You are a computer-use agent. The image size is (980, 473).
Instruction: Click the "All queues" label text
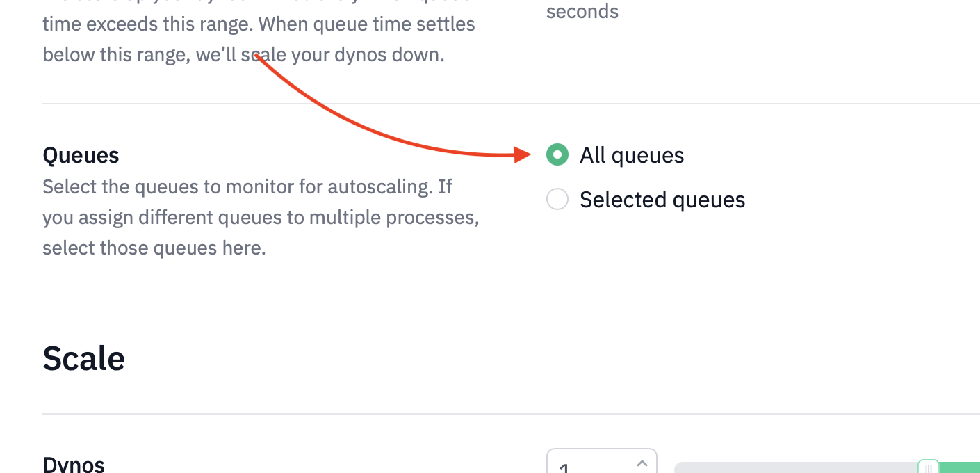click(631, 155)
